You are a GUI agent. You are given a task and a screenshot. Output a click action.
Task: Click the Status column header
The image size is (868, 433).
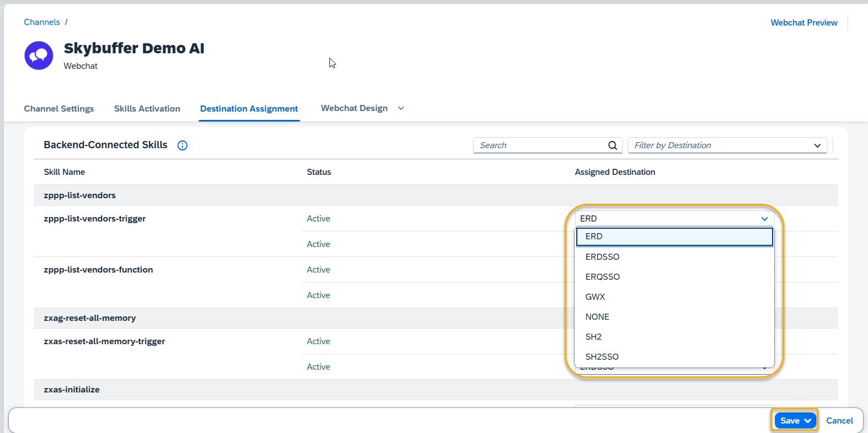tap(319, 172)
